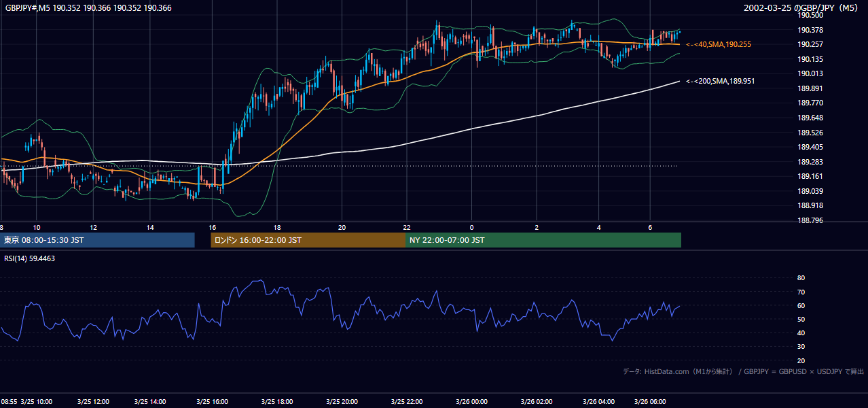Click the 3/26 02:00 time axis label

[x=537, y=401]
